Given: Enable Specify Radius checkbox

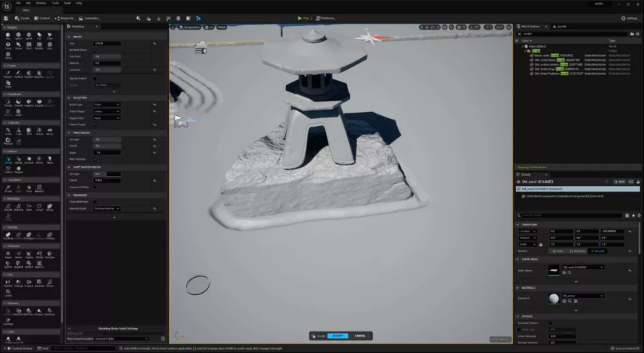Looking at the screenshot, I should [95, 78].
